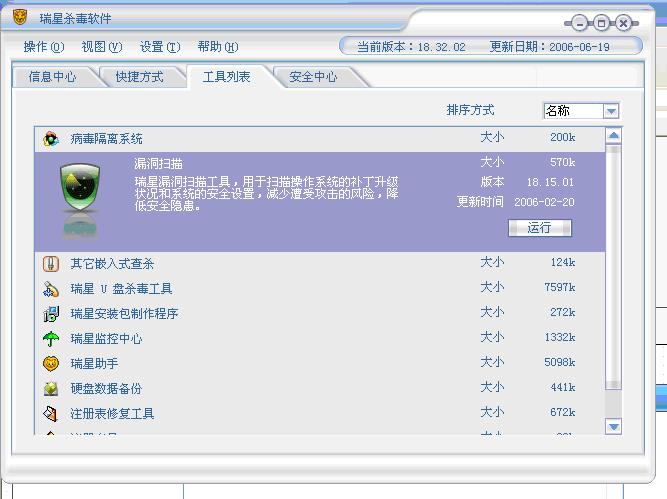Click the 版本 18.15.01 value
The image size is (667, 499).
(550, 182)
